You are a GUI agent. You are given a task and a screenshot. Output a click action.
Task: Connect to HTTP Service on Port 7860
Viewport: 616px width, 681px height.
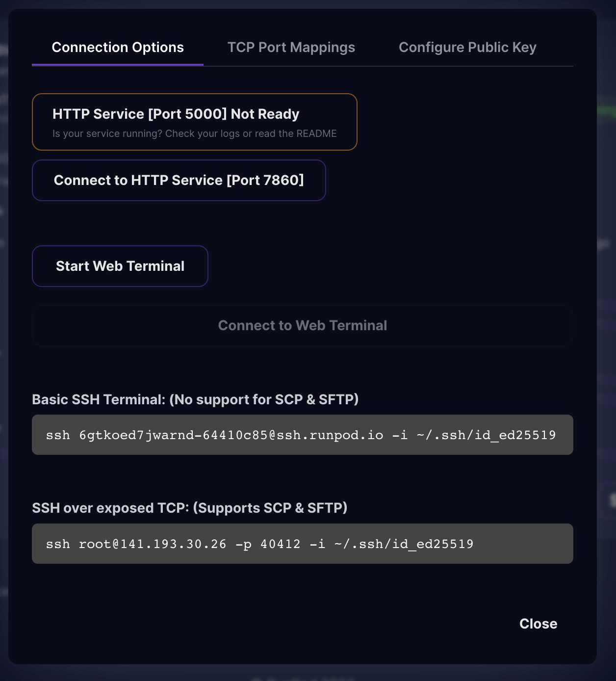(x=179, y=180)
